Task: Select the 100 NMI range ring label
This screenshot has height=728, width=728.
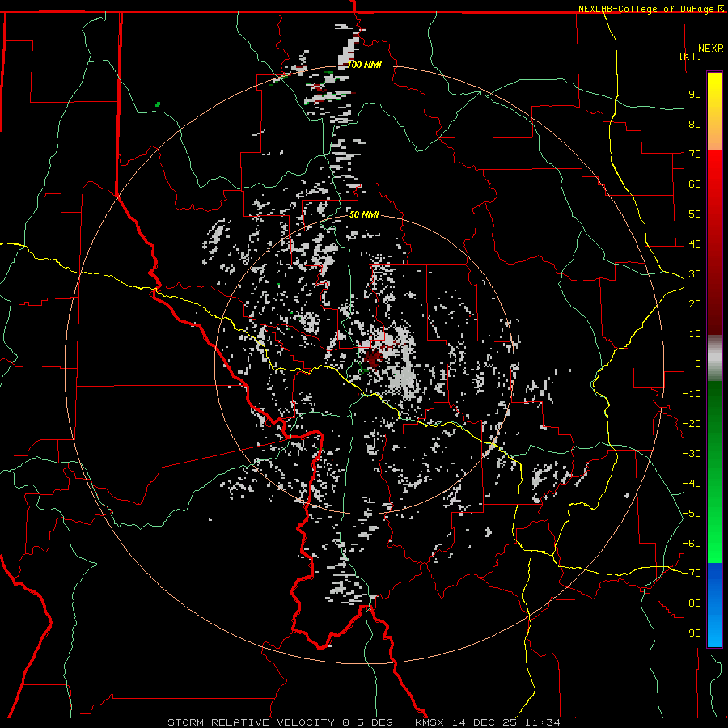Action: pyautogui.click(x=365, y=65)
